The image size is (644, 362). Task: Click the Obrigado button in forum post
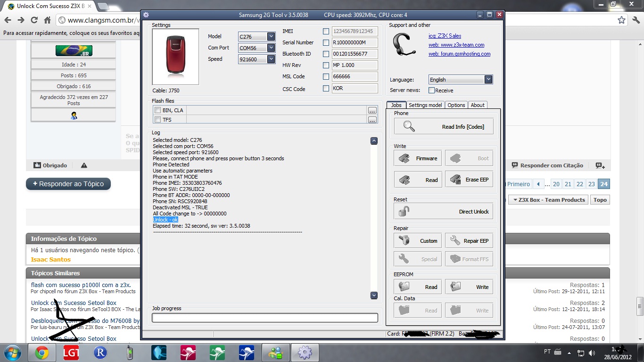point(50,165)
